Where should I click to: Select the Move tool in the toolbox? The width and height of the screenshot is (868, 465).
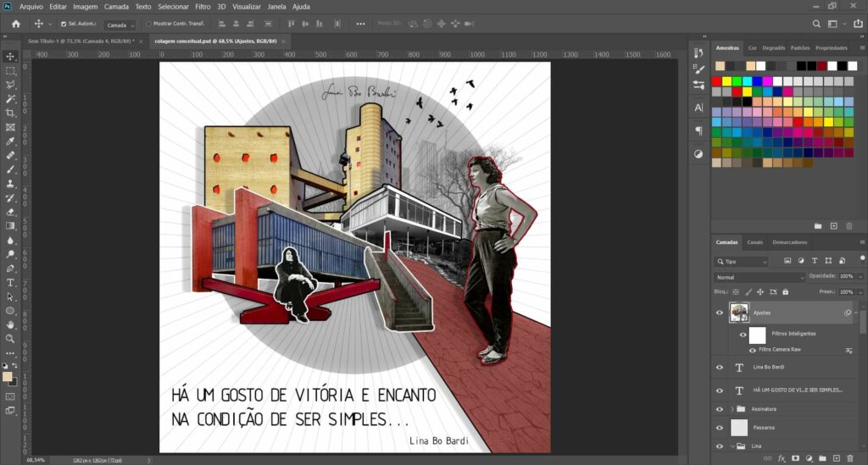(10, 57)
